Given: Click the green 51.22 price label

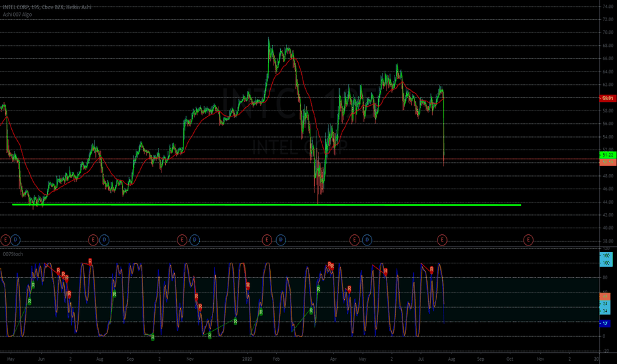Looking at the screenshot, I should click(x=608, y=155).
